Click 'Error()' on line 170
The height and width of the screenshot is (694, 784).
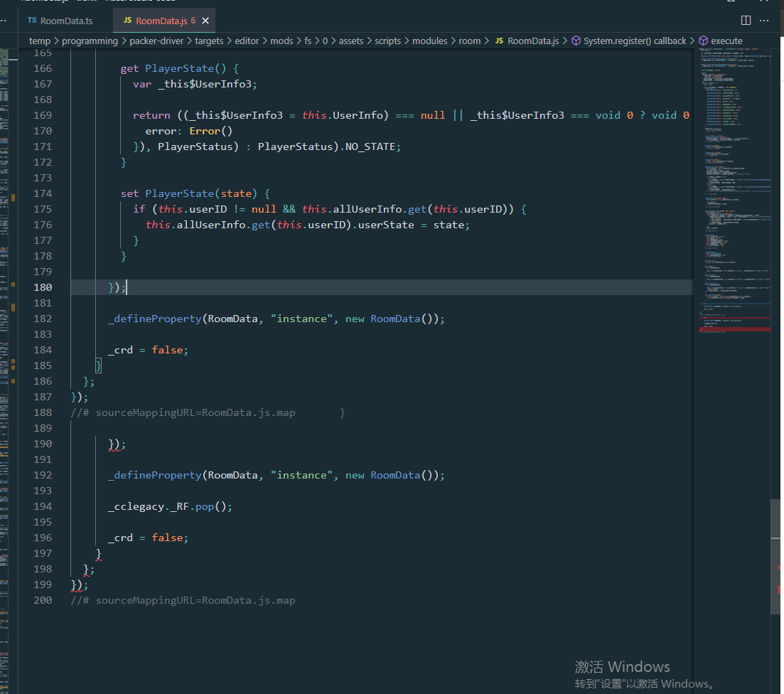pos(210,131)
